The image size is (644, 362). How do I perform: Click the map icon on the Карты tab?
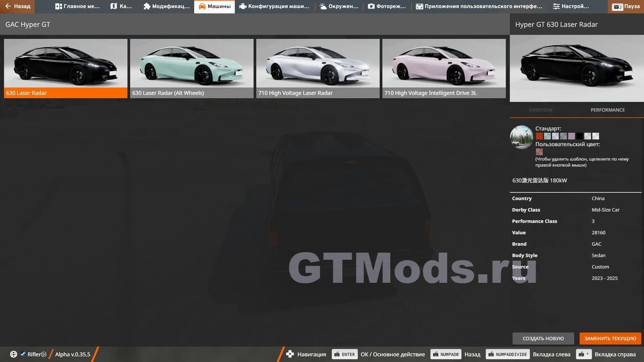(x=114, y=7)
